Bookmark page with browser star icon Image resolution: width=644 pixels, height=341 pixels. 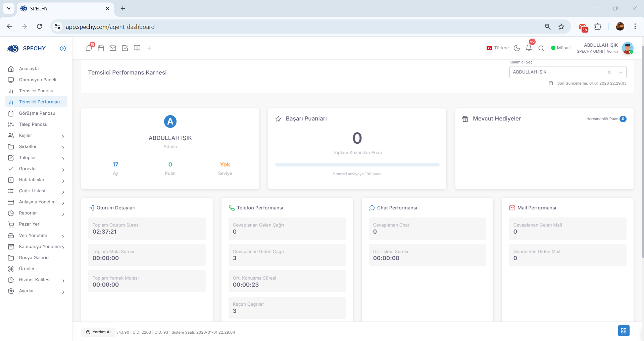561,27
